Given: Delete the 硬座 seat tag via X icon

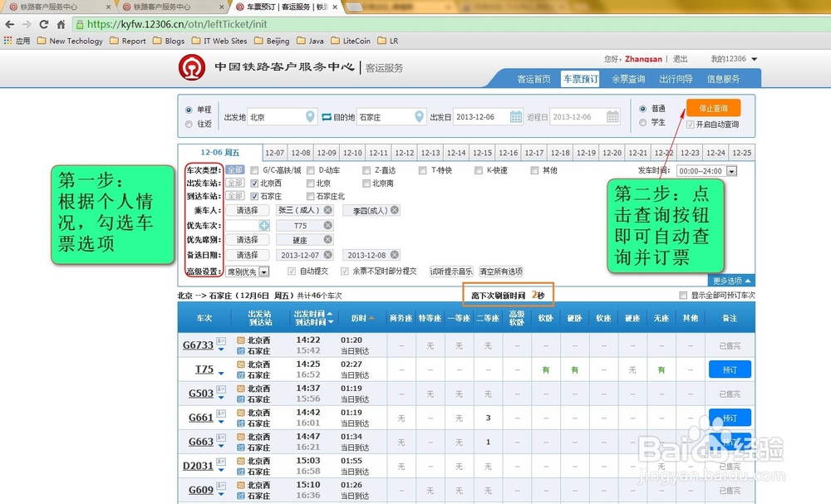Looking at the screenshot, I should [x=326, y=240].
